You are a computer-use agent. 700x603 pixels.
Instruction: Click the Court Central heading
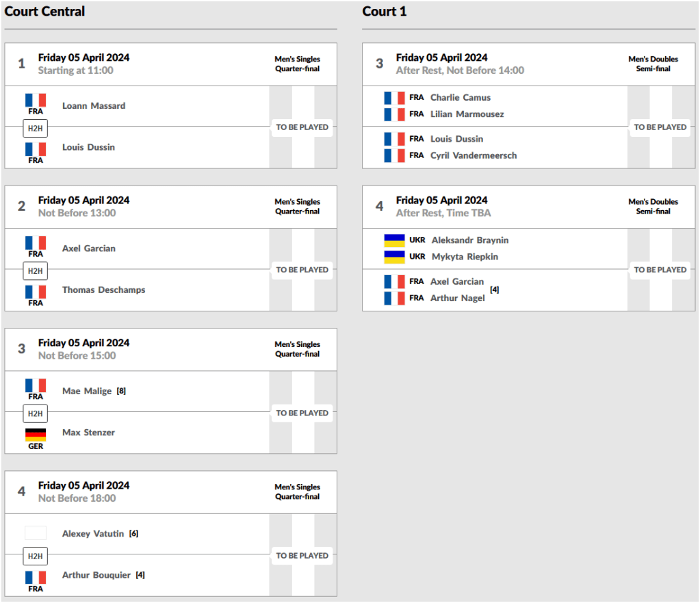[45, 12]
